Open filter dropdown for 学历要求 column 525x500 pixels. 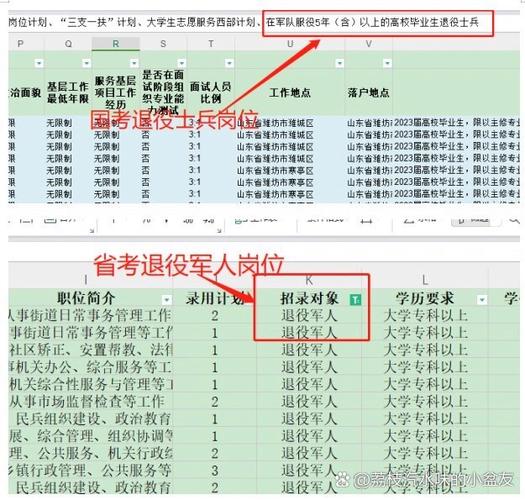[482, 299]
